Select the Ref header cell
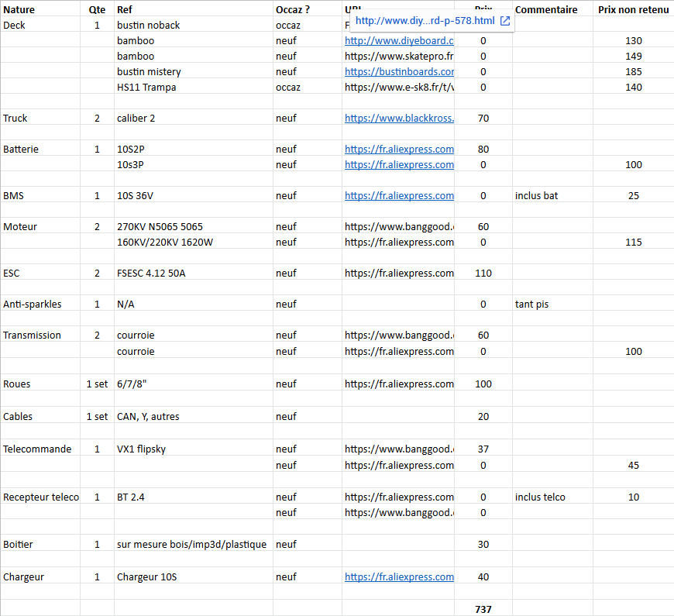The width and height of the screenshot is (674, 616). pos(194,9)
